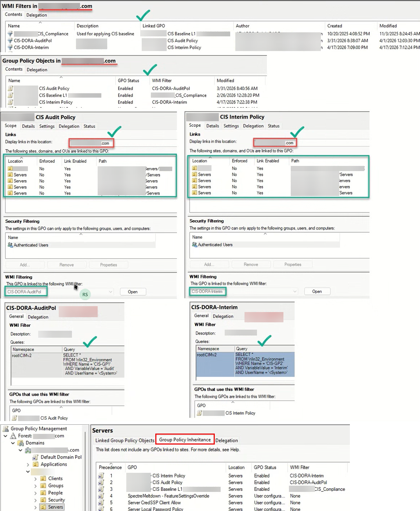Select the CIS_Compliance WMI filter icon
This screenshot has width=420, height=511.
[10, 34]
